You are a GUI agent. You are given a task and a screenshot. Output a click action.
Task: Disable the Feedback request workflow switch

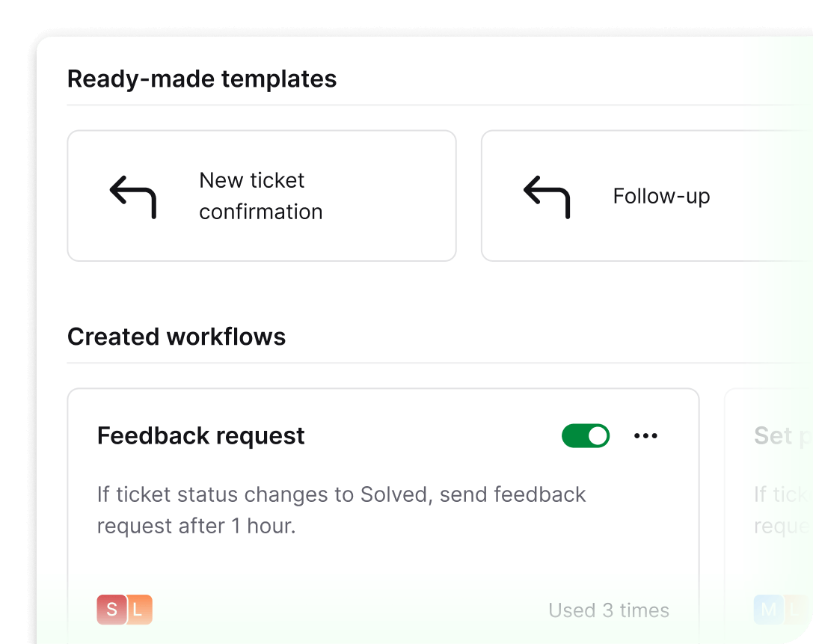586,435
